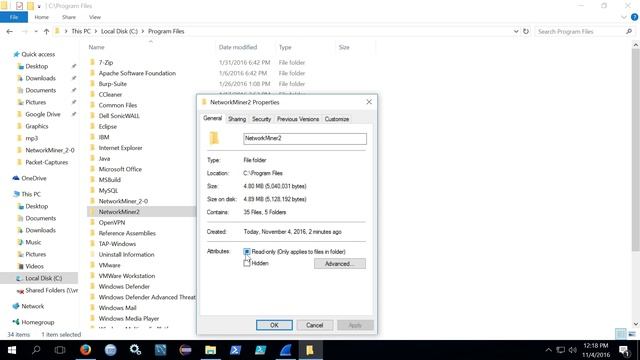
Task: Click the Back navigation arrow
Action: pyautogui.click(x=10, y=31)
